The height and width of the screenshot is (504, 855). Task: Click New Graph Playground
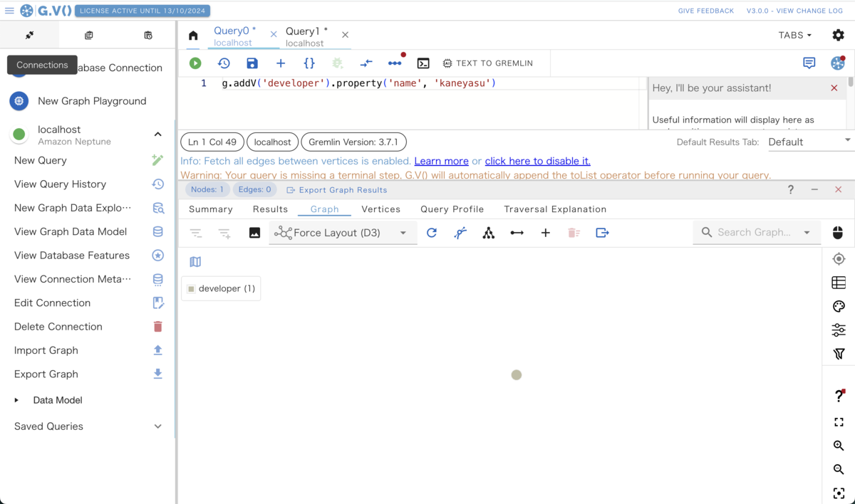(x=92, y=101)
